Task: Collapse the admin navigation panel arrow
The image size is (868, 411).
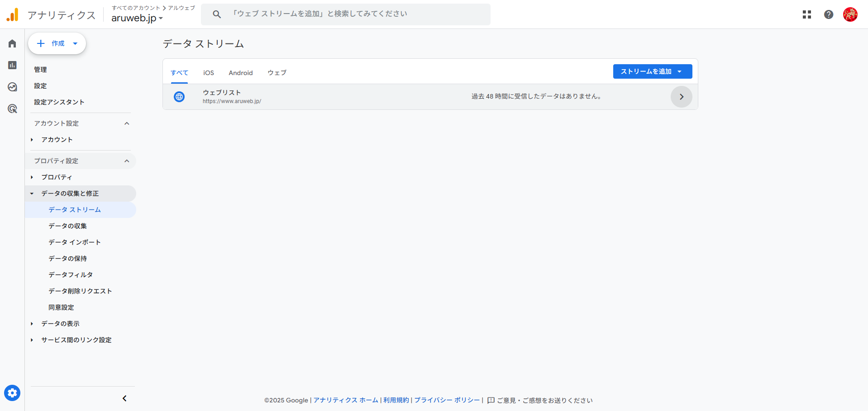Action: point(124,398)
